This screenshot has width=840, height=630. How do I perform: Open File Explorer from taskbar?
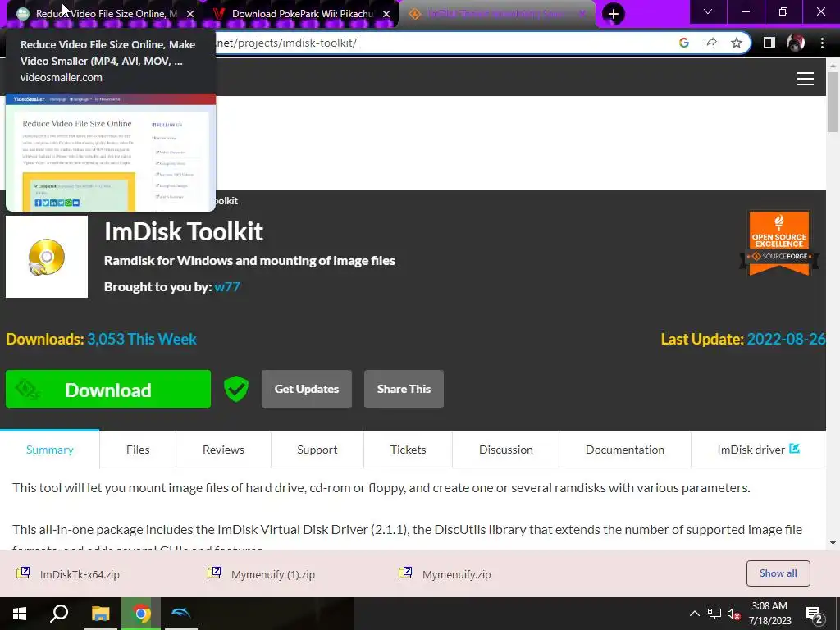tap(100, 614)
